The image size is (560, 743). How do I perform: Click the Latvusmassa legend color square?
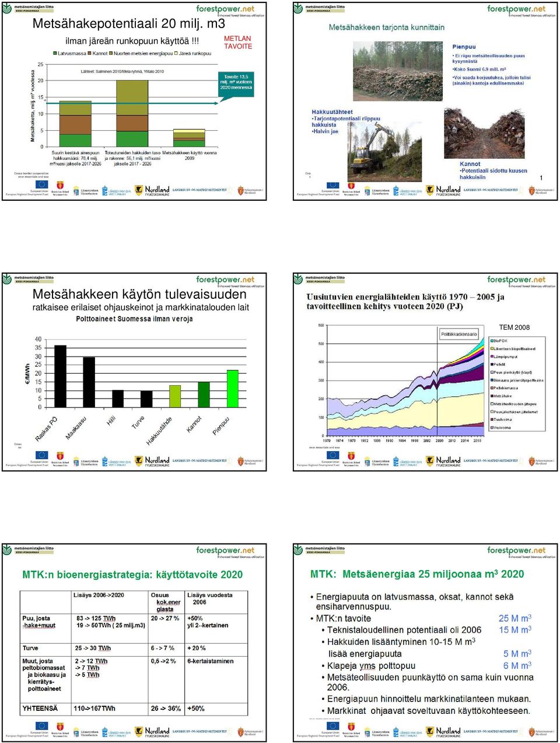[x=54, y=54]
